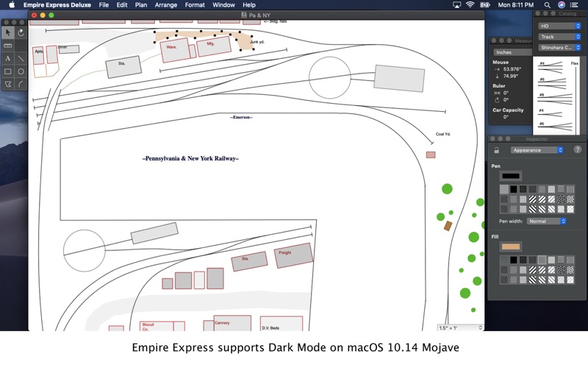Viewport: 588px width, 368px height.
Task: Click the --Emerson-- label on layout
Action: point(241,117)
